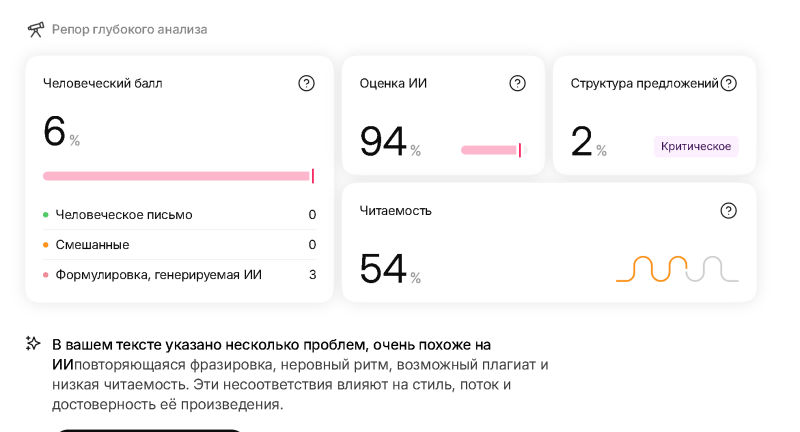The width and height of the screenshot is (800, 432).
Task: Click the readability wave graph icon
Action: 677,269
